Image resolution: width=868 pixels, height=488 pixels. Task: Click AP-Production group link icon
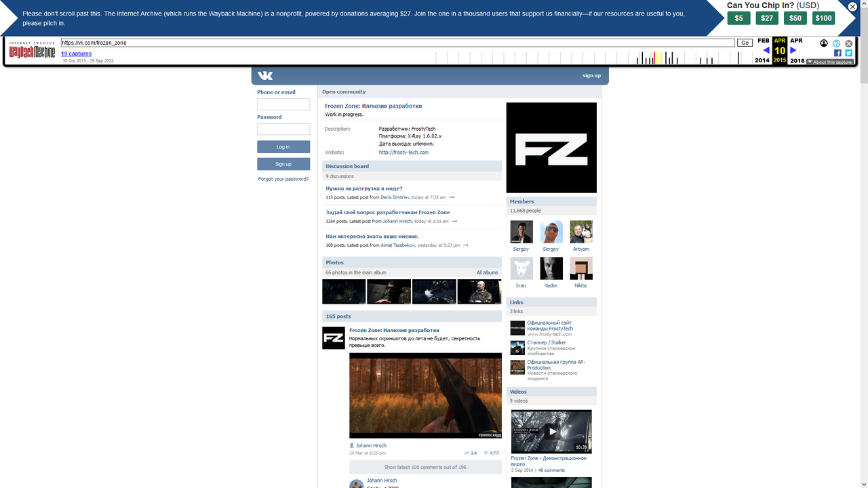coord(517,367)
